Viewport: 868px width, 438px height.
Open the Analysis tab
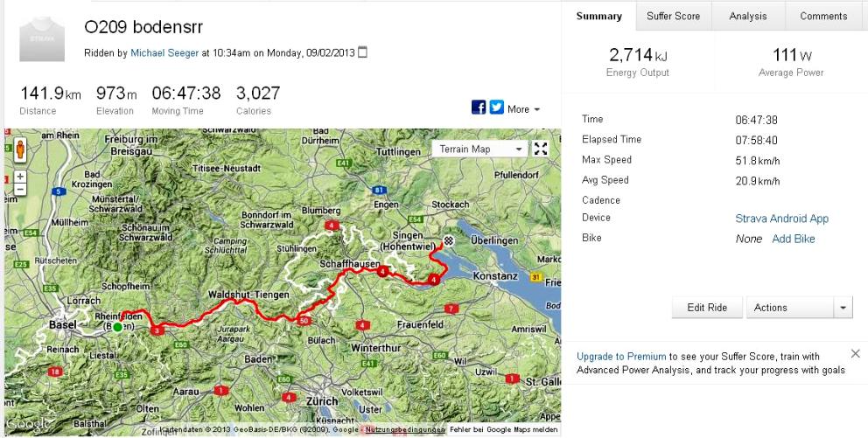[747, 16]
